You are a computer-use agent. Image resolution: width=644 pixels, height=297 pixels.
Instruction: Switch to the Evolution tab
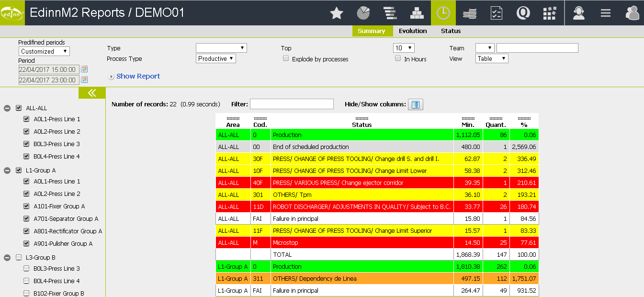tap(413, 31)
